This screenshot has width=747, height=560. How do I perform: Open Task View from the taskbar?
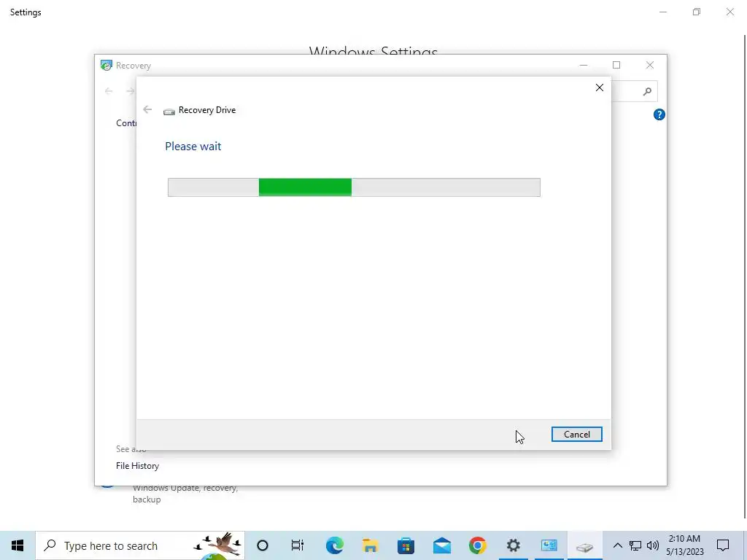click(298, 545)
